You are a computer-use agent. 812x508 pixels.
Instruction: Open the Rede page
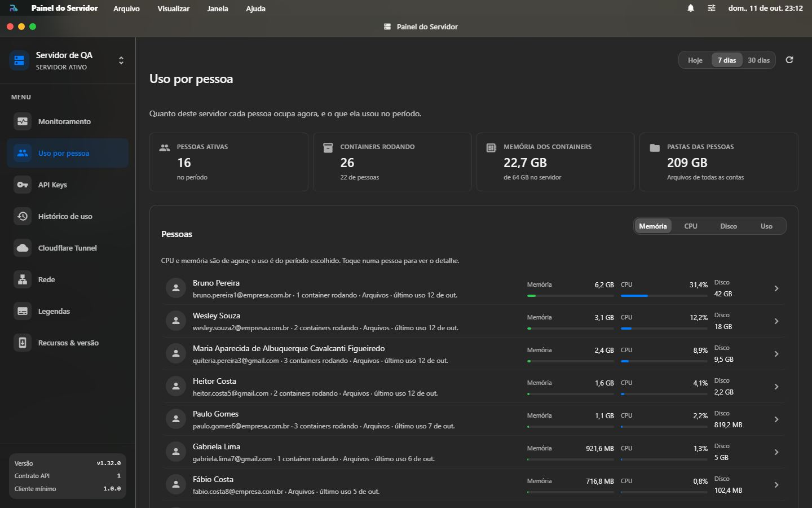[68, 279]
